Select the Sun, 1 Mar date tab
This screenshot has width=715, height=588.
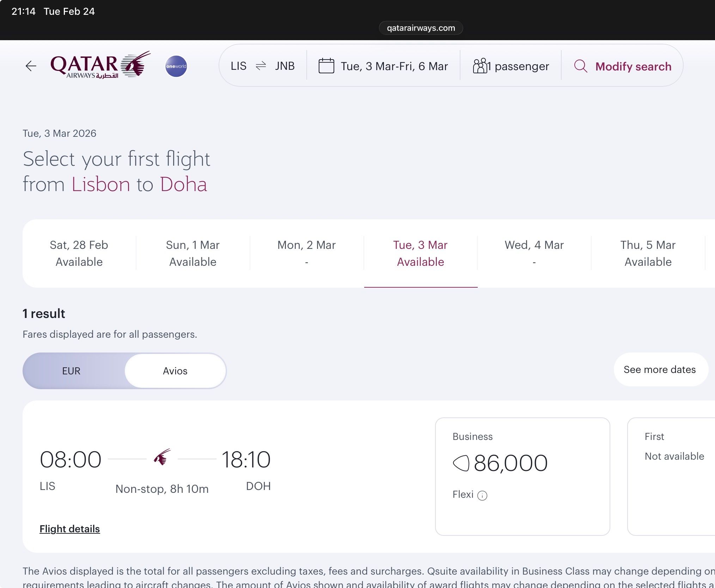coord(193,253)
